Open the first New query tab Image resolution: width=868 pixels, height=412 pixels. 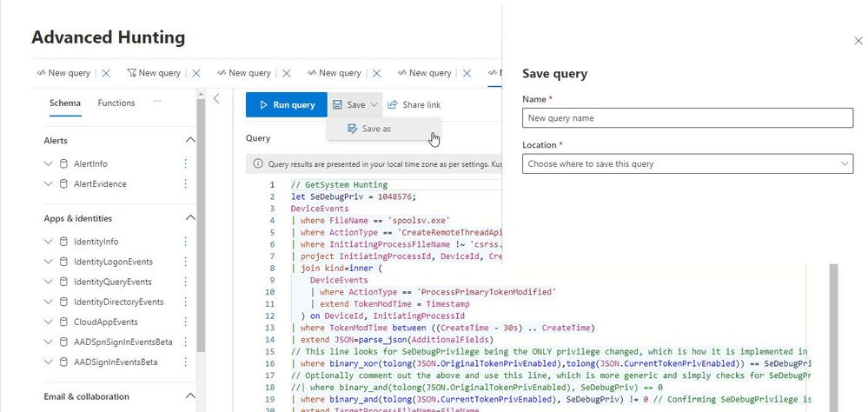pos(63,73)
